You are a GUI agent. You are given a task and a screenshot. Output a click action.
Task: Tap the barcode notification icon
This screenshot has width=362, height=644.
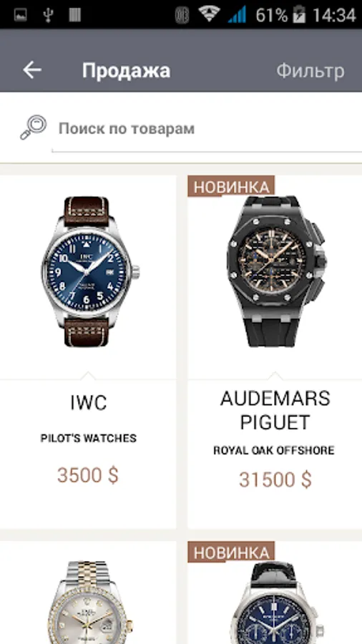[74, 15]
